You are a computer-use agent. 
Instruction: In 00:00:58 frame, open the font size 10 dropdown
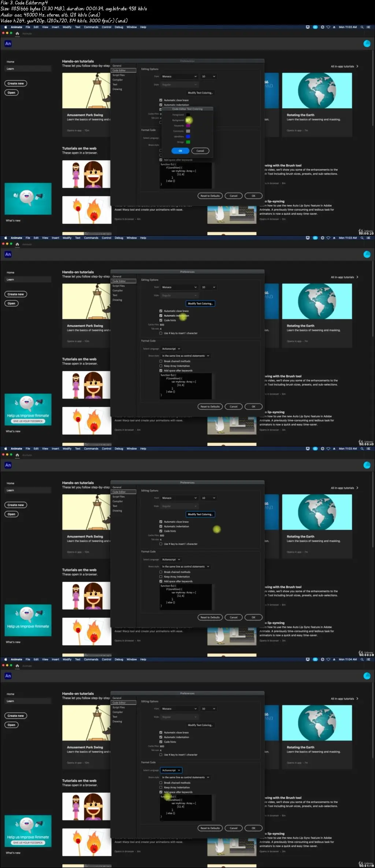pyautogui.click(x=208, y=498)
